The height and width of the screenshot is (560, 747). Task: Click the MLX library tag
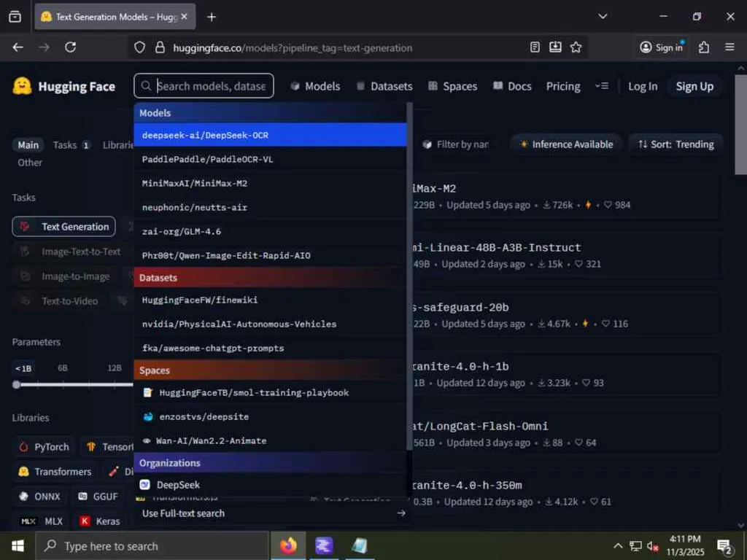[x=42, y=521]
